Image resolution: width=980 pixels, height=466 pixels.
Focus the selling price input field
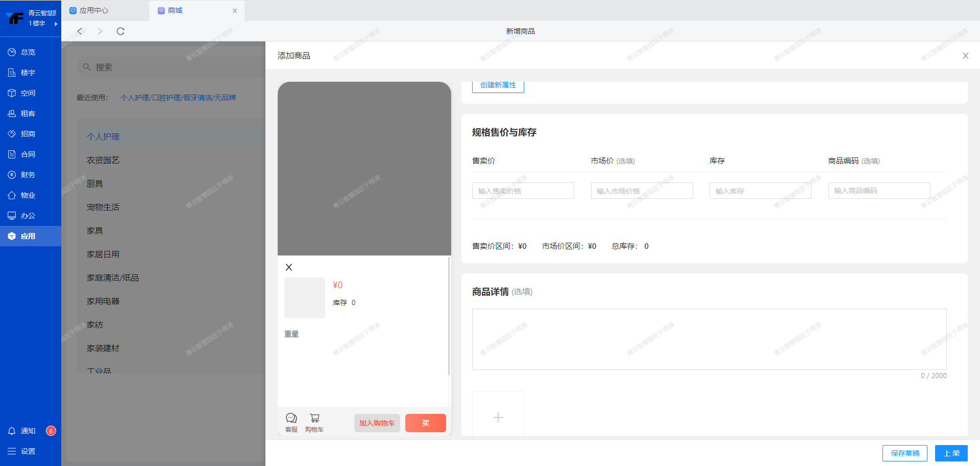point(523,191)
